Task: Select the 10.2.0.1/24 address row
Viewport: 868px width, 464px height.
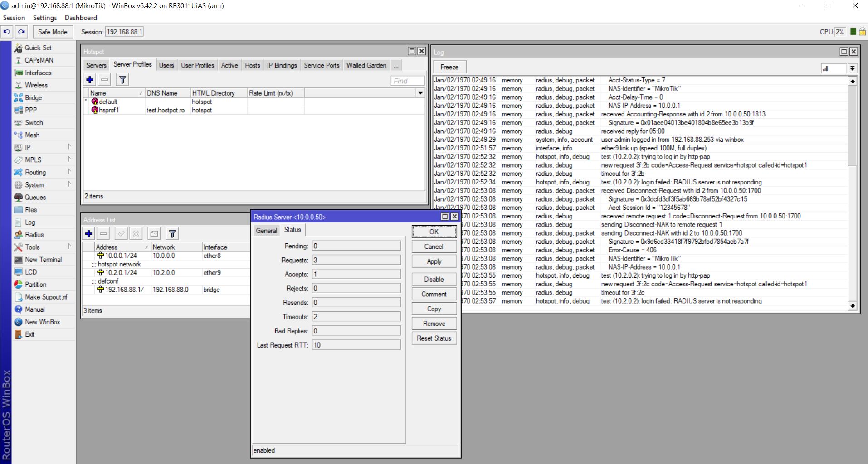Action: [166, 273]
